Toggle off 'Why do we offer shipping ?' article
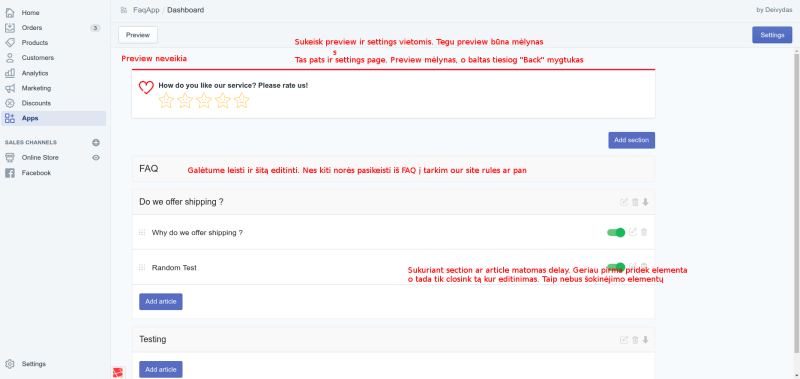 (x=616, y=233)
